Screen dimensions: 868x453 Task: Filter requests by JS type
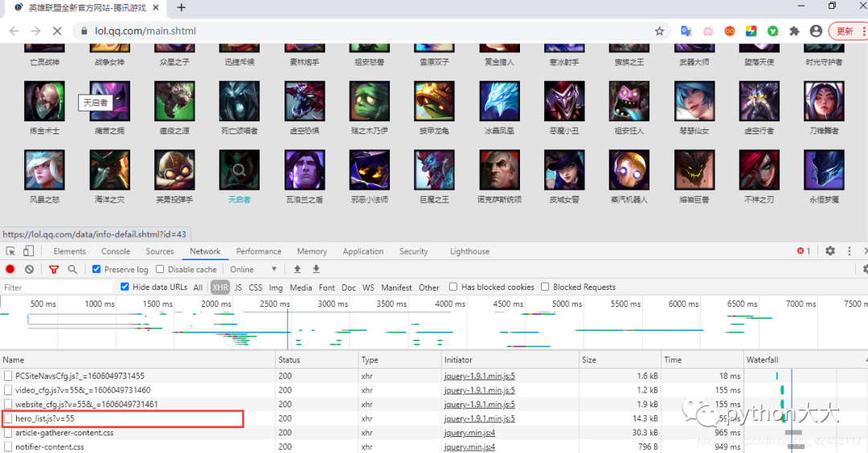tap(238, 287)
